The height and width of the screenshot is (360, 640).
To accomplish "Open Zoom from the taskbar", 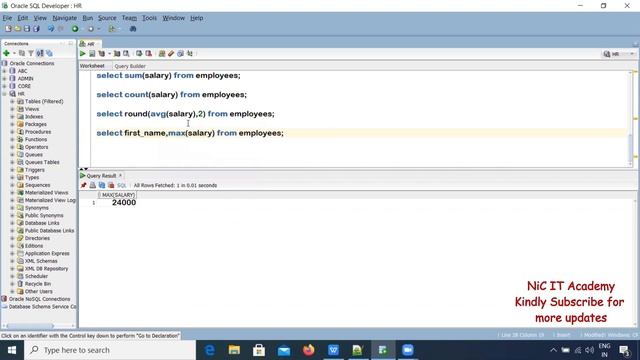I will pyautogui.click(x=407, y=350).
